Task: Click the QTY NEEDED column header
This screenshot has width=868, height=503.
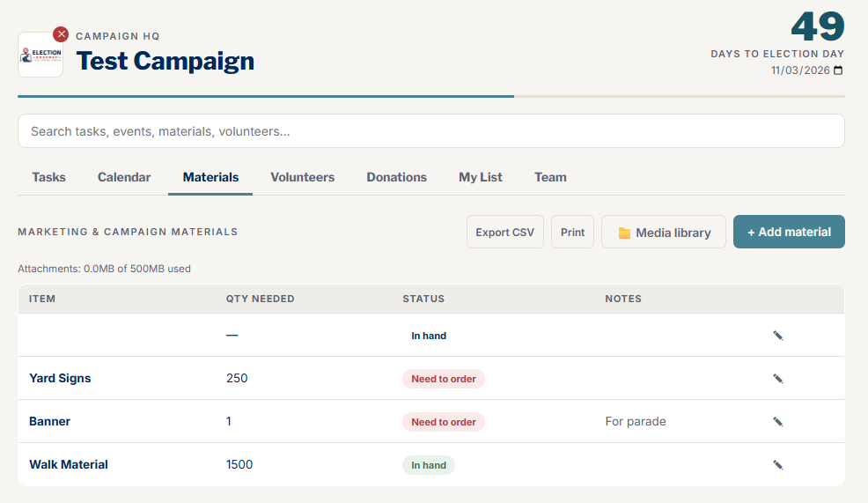Action: click(x=261, y=299)
